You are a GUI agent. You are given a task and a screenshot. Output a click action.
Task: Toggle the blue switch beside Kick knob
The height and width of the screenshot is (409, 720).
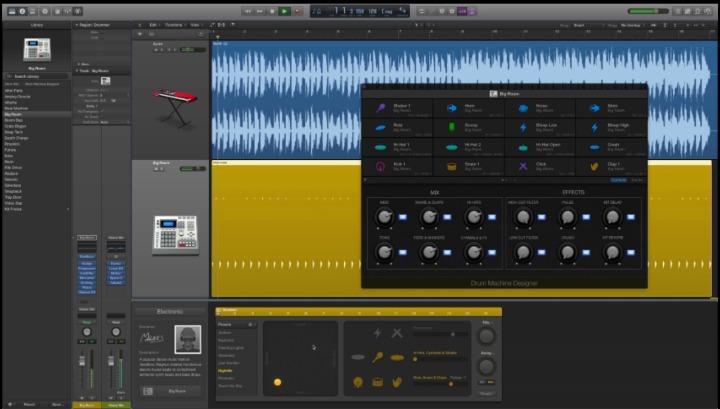point(402,217)
